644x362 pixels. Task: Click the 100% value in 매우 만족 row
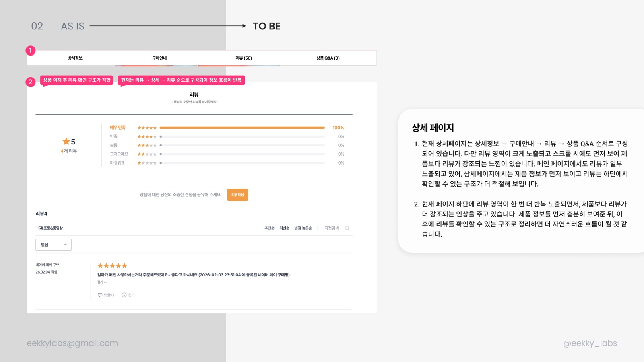338,128
